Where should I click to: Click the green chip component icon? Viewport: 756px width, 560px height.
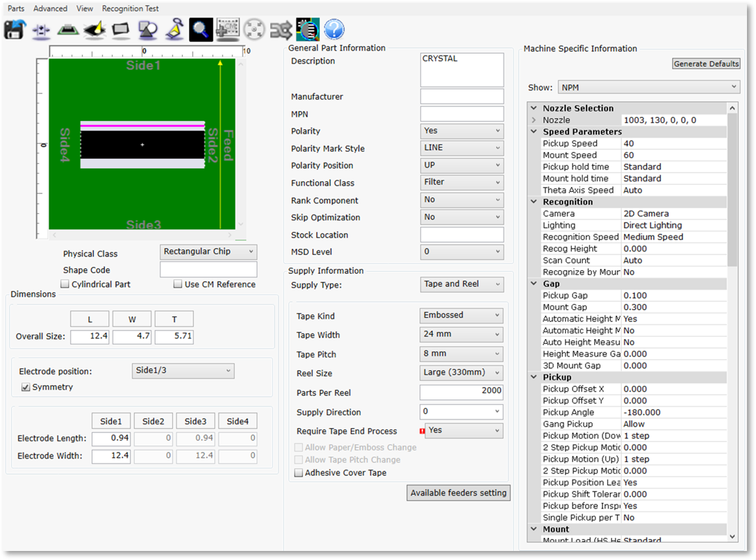(67, 30)
